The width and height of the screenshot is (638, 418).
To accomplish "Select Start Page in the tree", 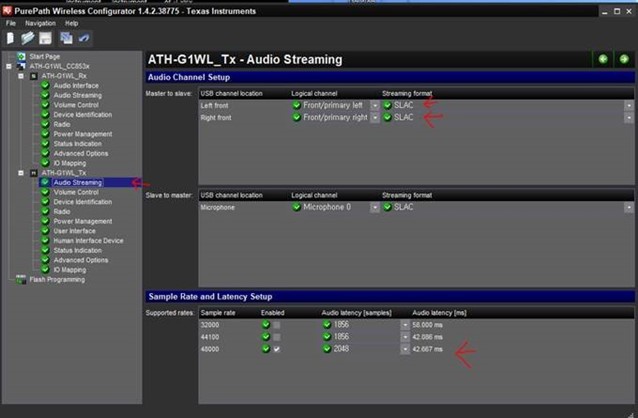I will click(44, 56).
